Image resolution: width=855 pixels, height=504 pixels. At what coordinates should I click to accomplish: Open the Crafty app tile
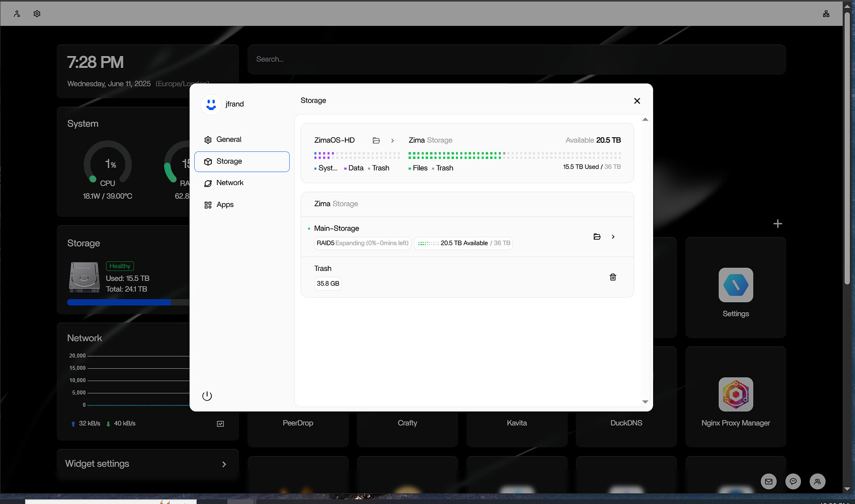tap(407, 423)
